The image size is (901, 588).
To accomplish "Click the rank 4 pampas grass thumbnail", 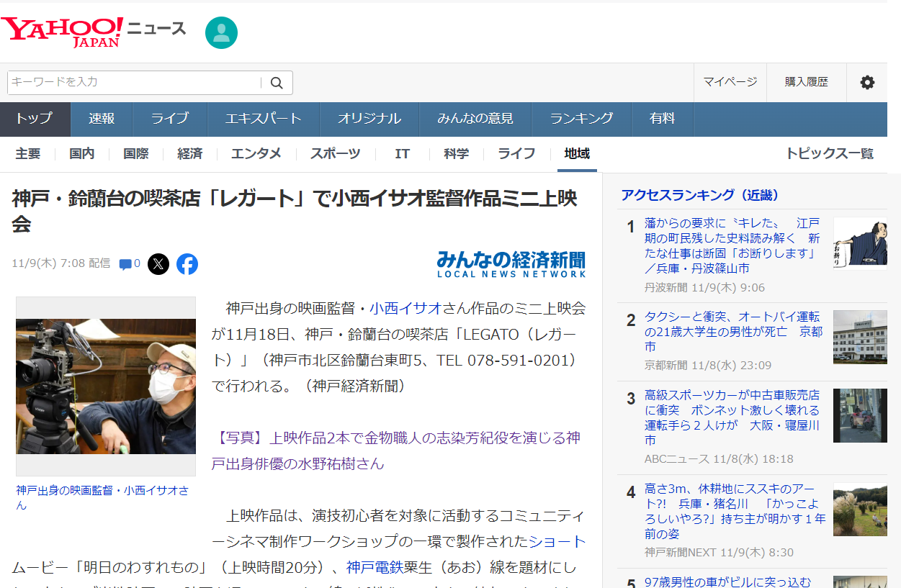I will 859,510.
